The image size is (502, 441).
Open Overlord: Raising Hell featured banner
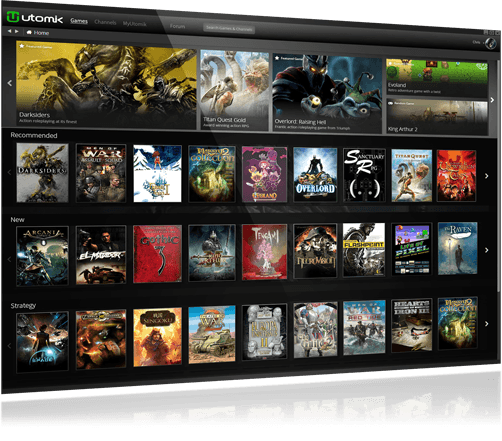[327, 94]
